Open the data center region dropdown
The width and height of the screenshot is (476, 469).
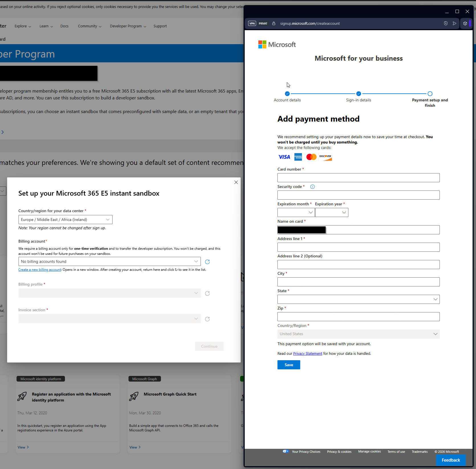(65, 220)
